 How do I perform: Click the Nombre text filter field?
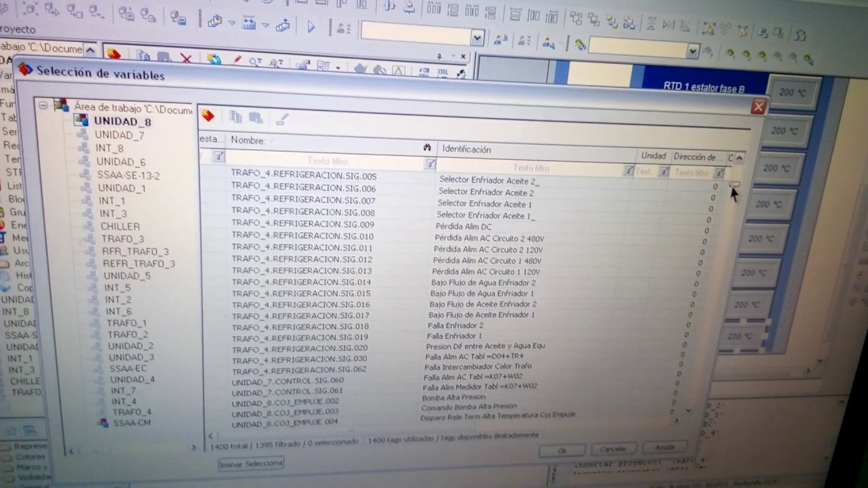325,161
